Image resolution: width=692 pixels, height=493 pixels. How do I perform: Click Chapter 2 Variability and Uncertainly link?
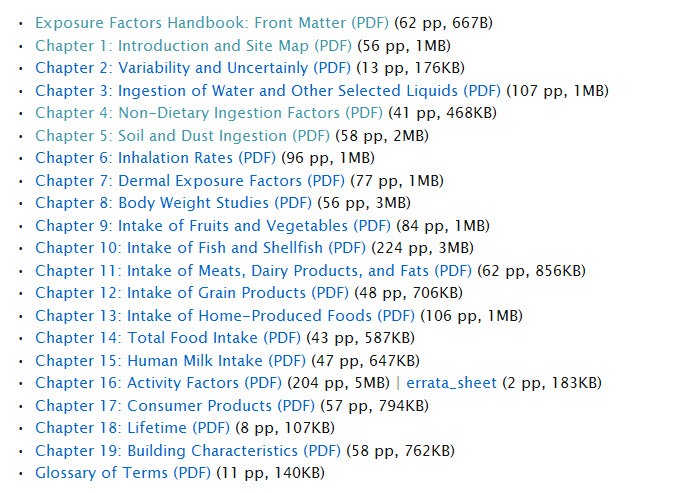[192, 68]
